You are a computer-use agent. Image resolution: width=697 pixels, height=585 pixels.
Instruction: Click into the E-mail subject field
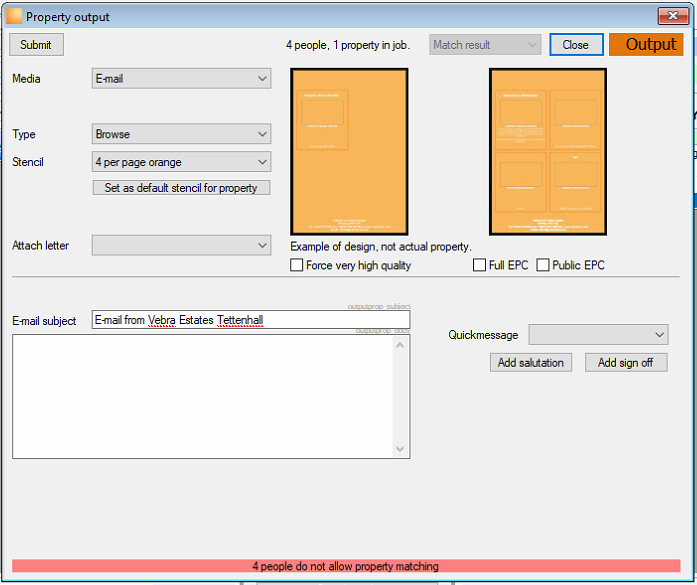click(251, 320)
